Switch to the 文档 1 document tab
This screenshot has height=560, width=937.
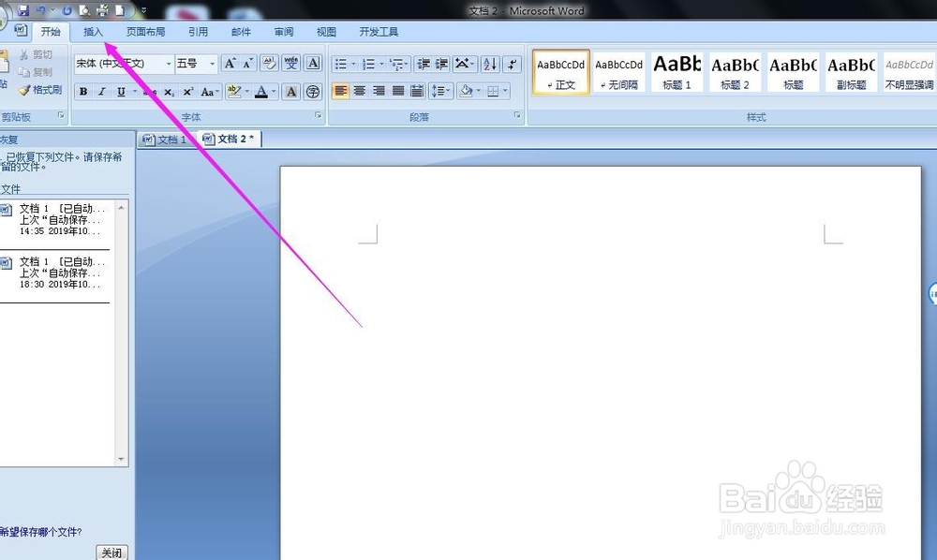click(165, 140)
